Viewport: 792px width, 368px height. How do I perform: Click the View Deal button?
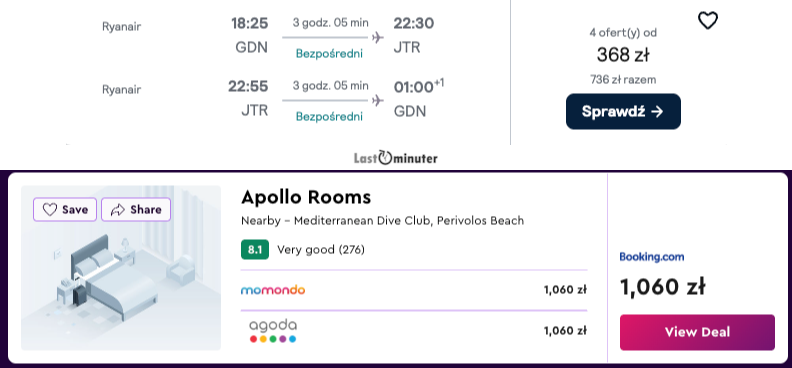[697, 332]
